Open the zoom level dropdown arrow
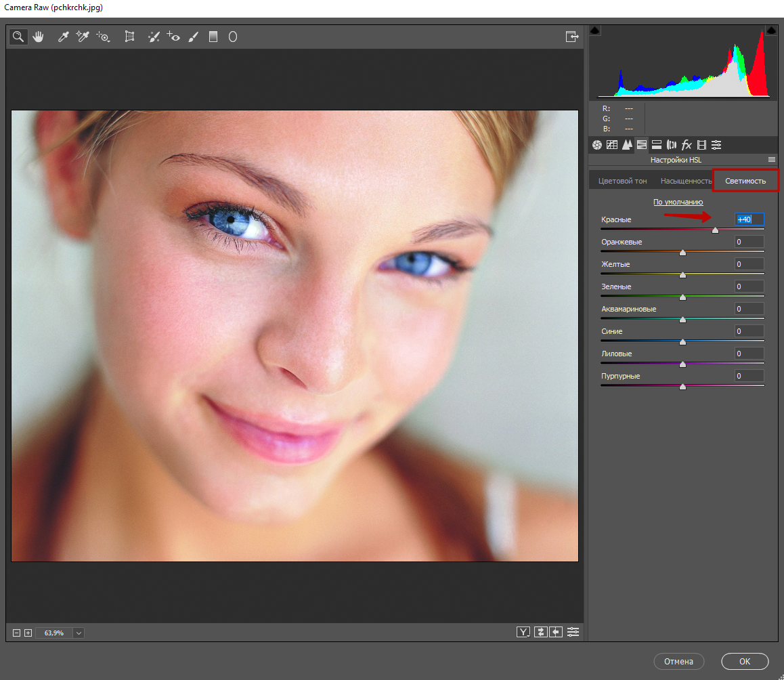 coord(79,633)
